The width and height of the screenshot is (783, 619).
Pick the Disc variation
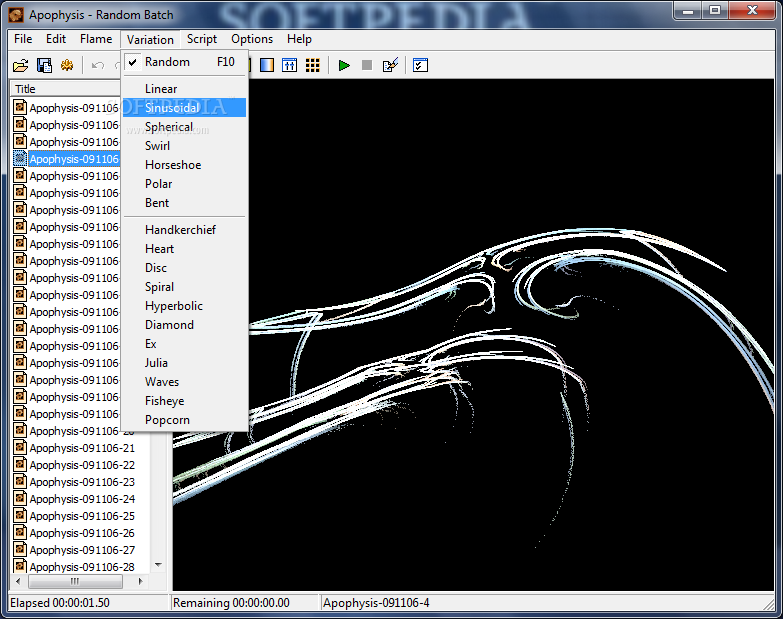[185, 268]
